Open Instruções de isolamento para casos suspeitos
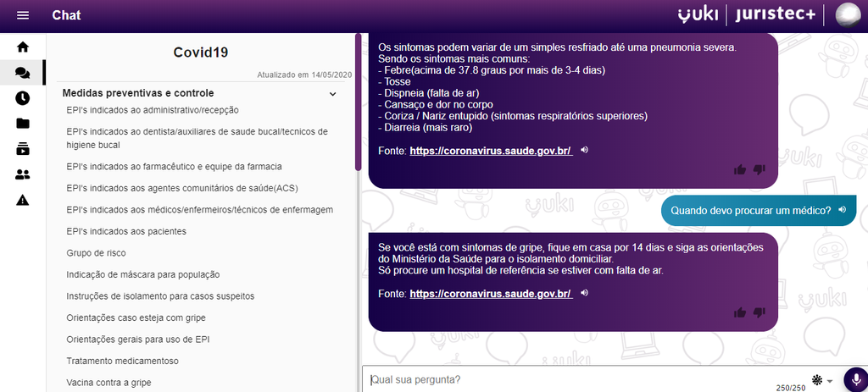The width and height of the screenshot is (868, 392). [160, 295]
